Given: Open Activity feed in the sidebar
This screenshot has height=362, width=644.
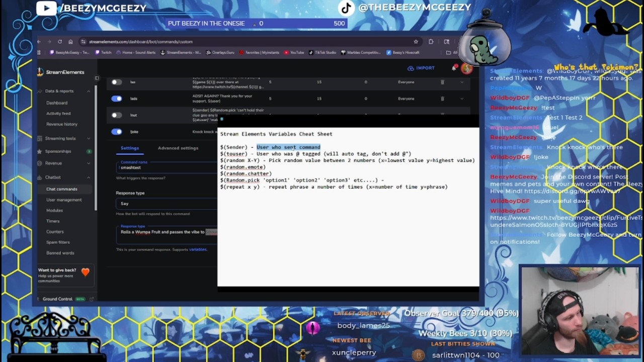Looking at the screenshot, I should coord(58,114).
